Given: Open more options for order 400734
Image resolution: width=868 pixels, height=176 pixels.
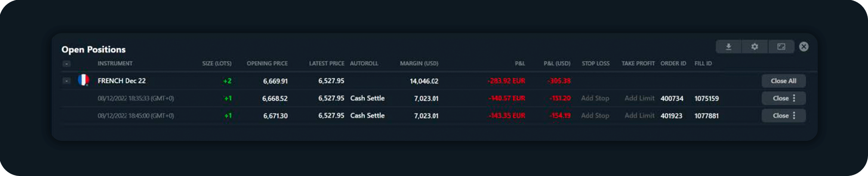Looking at the screenshot, I should pos(794,98).
